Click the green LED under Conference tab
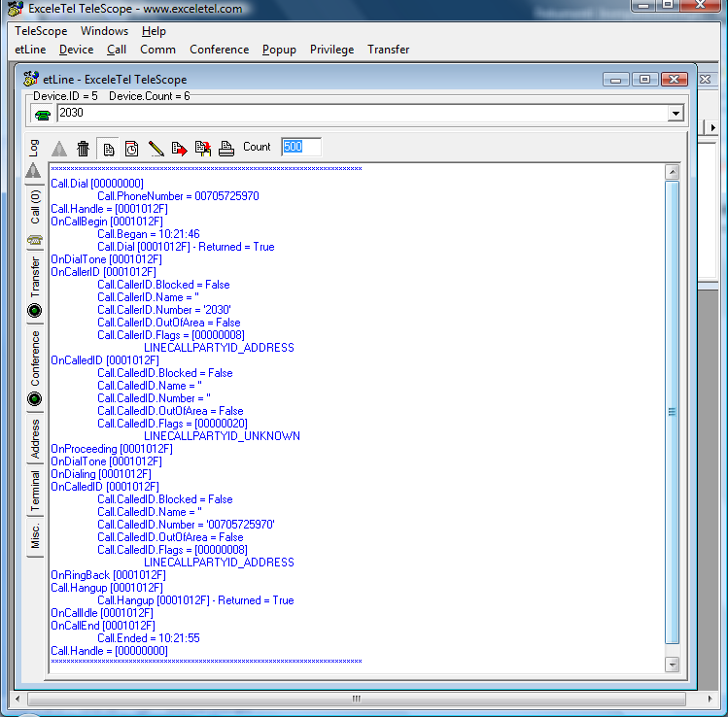 (x=35, y=398)
